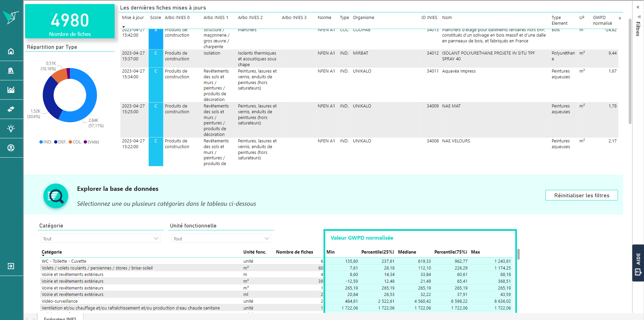The width and height of the screenshot is (644, 320).
Task: Sort by the Score column header
Action: pyautogui.click(x=156, y=18)
